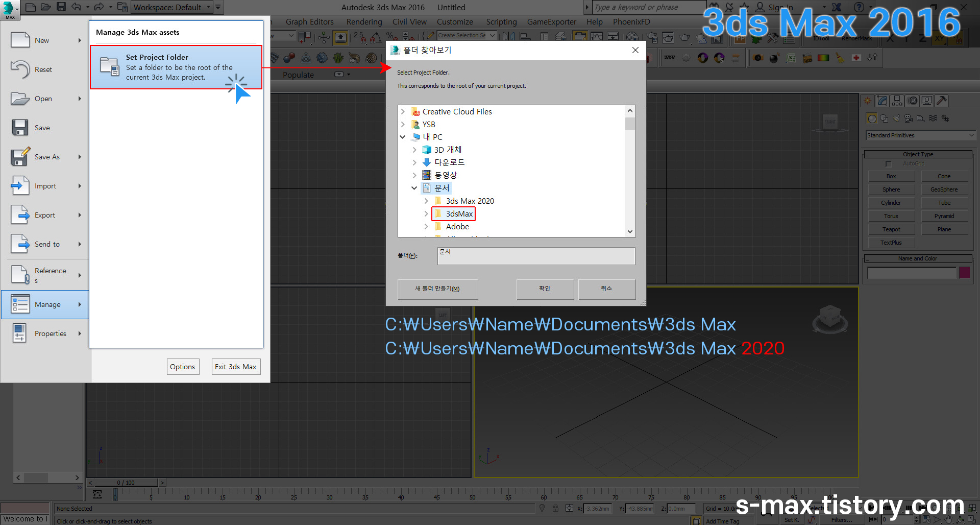This screenshot has width=980, height=525.
Task: Click the 폴더 path input field
Action: point(536,256)
